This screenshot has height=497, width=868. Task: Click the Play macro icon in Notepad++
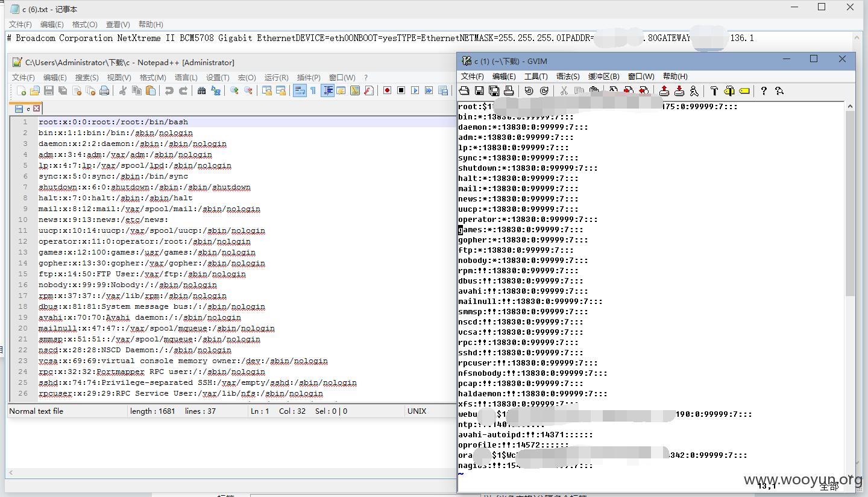pos(415,90)
